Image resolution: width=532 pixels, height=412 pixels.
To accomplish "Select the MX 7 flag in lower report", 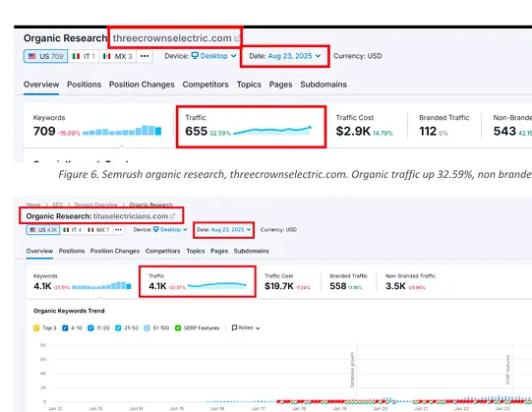I will point(98,230).
